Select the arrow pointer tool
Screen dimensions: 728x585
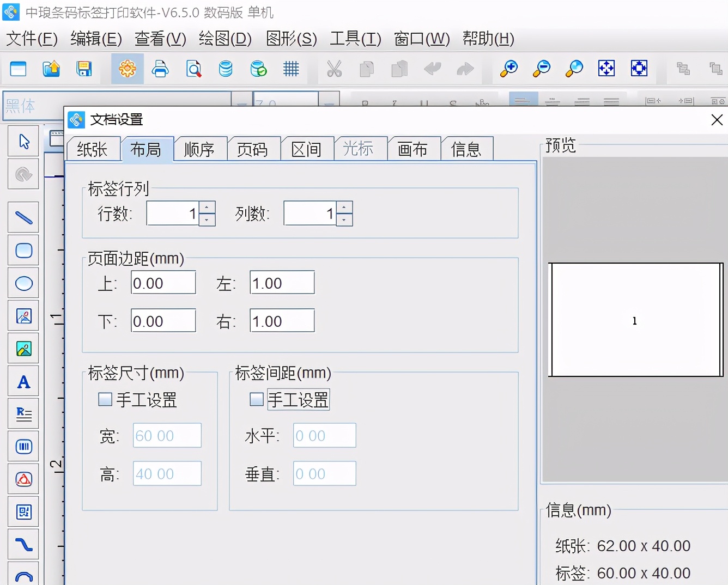23,142
